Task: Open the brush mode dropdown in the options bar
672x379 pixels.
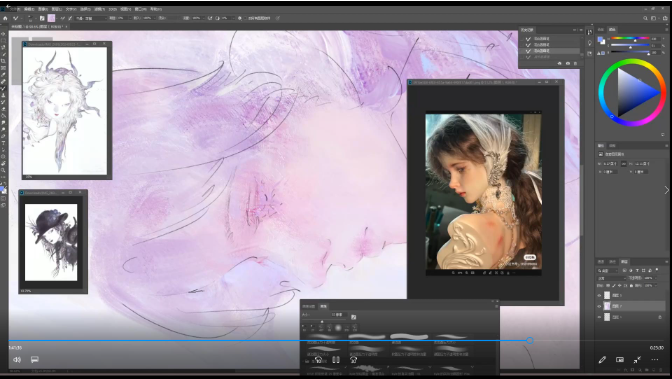Action: (91, 18)
